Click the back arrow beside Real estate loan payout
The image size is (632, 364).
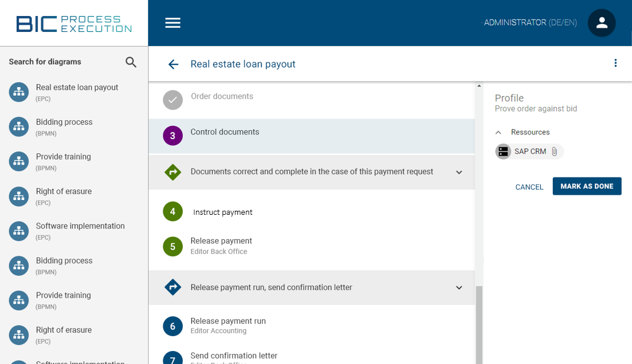tap(173, 64)
